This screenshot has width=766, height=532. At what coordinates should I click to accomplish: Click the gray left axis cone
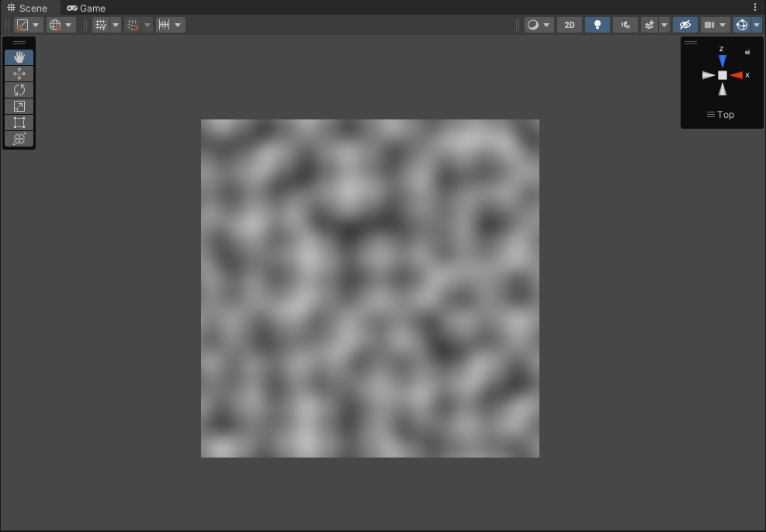709,75
